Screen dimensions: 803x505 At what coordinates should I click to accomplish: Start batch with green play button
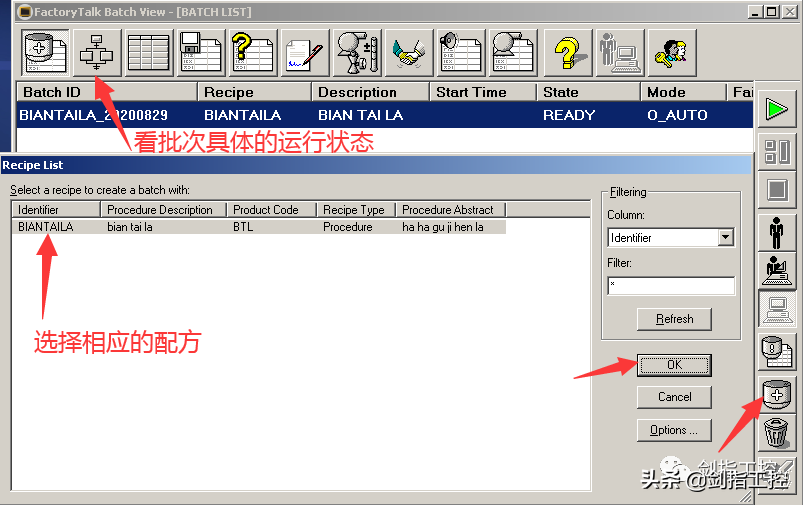pyautogui.click(x=777, y=108)
